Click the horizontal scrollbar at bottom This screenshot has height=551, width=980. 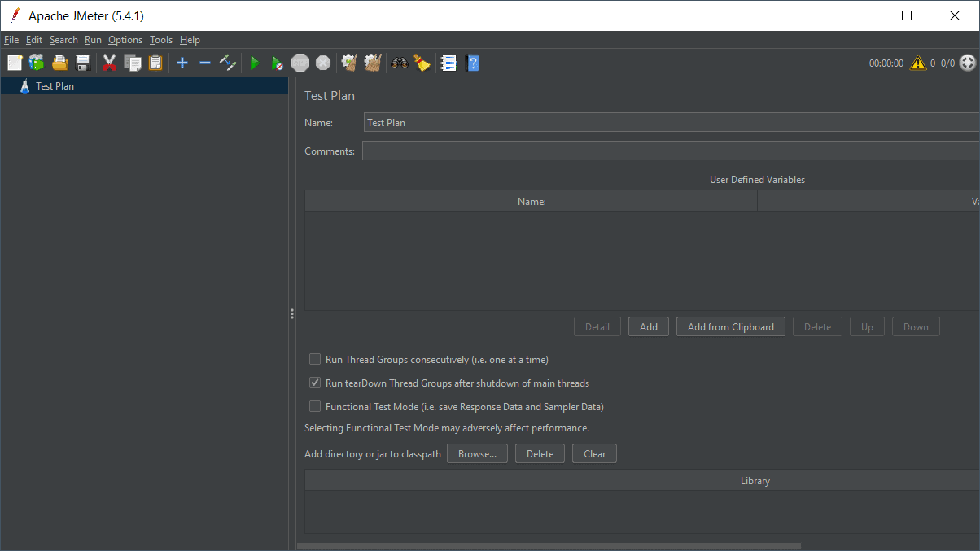549,546
